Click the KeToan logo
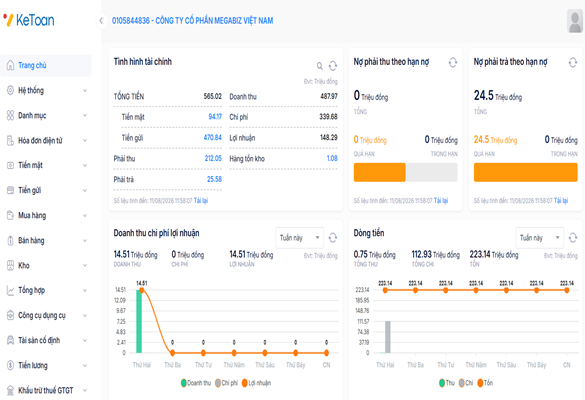This screenshot has height=400, width=585. [x=29, y=20]
